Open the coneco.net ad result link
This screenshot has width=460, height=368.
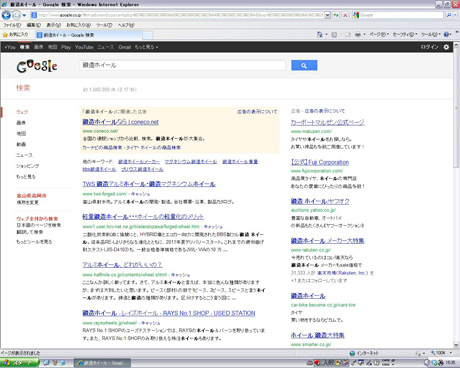[120, 122]
